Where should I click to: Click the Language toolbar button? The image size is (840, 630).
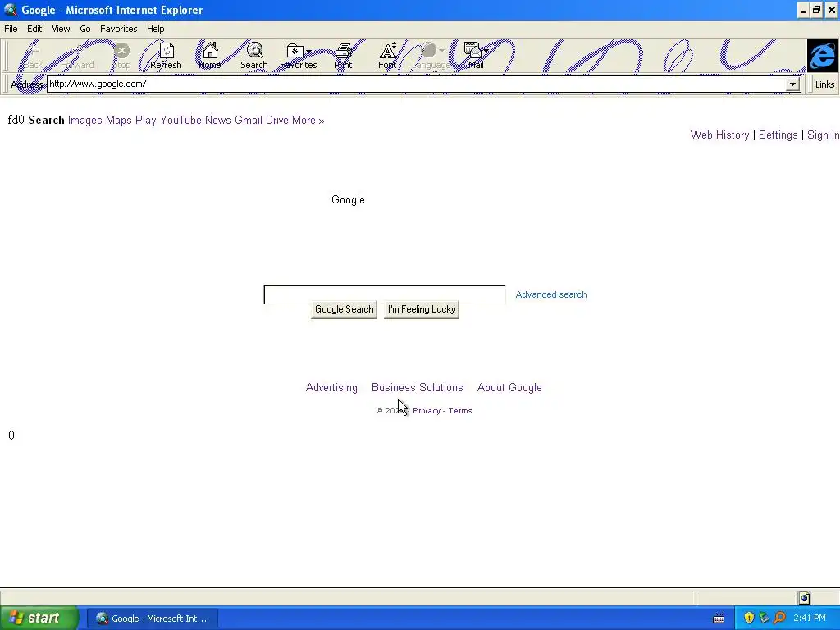(x=431, y=57)
